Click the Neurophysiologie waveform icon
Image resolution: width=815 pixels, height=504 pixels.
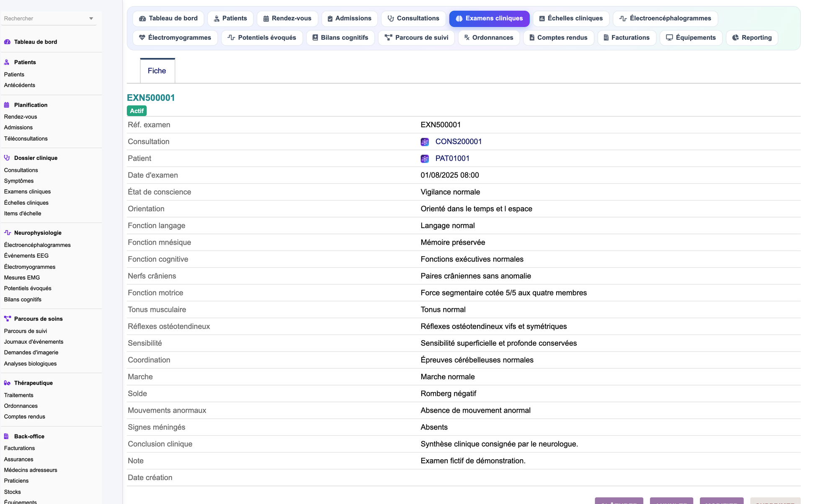[x=8, y=233]
